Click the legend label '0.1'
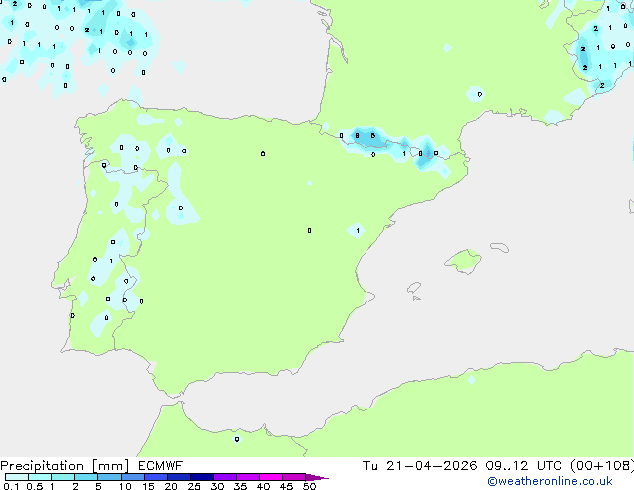Screen dimensions: 634x490 [11, 486]
